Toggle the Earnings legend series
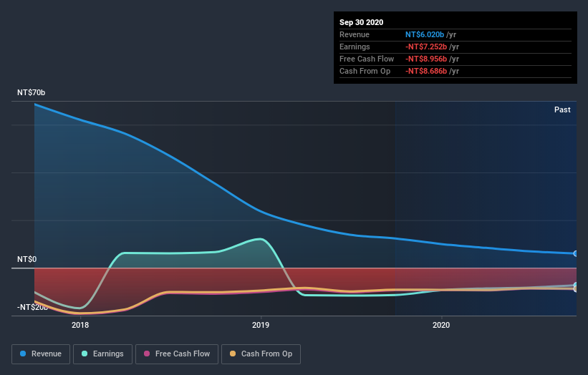 102,354
